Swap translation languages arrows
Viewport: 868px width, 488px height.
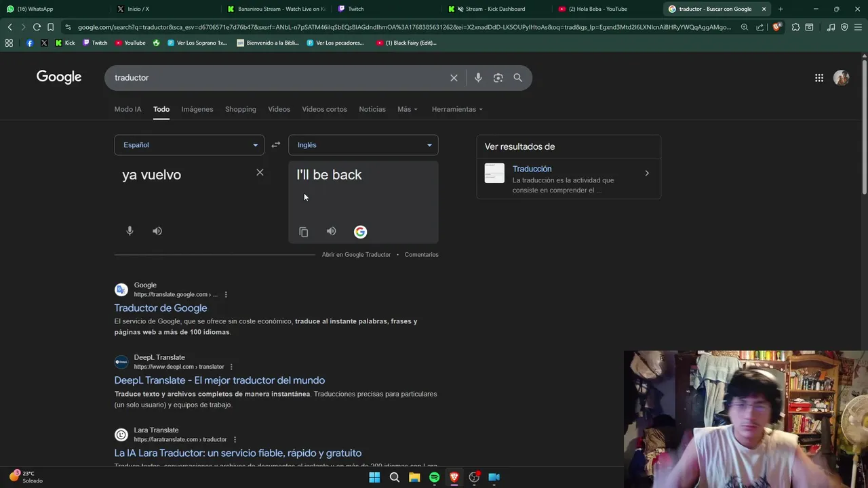(275, 145)
